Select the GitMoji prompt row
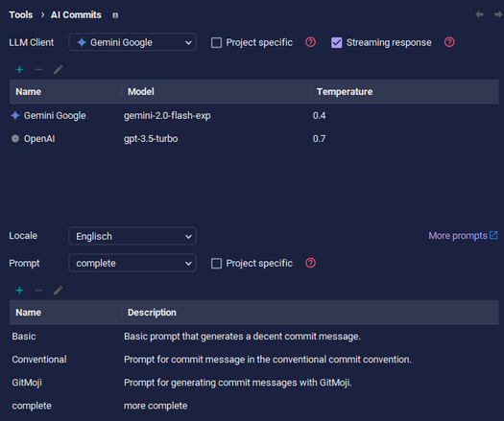The image size is (504, 421). pos(254,383)
